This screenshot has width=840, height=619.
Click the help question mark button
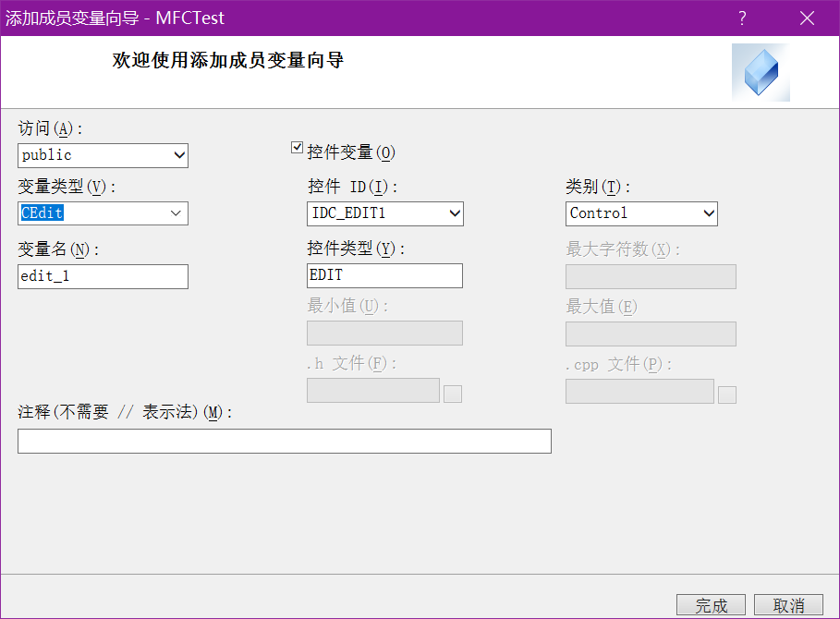[x=741, y=18]
